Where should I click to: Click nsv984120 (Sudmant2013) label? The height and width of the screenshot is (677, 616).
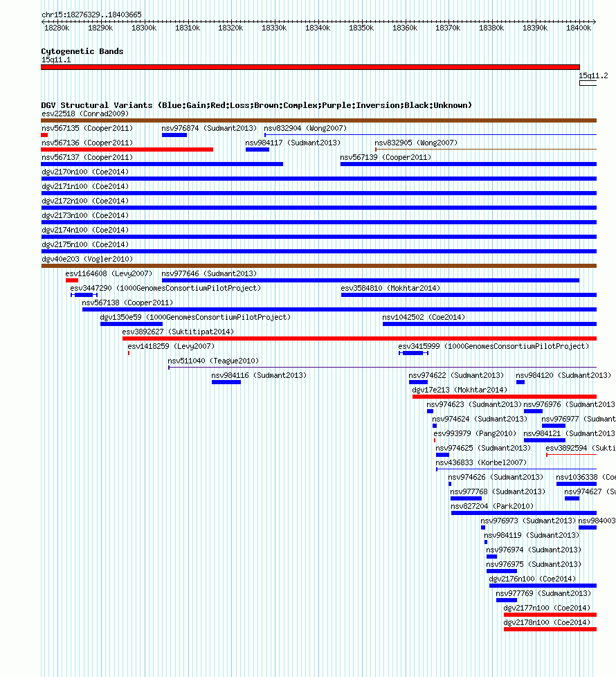[x=563, y=375]
